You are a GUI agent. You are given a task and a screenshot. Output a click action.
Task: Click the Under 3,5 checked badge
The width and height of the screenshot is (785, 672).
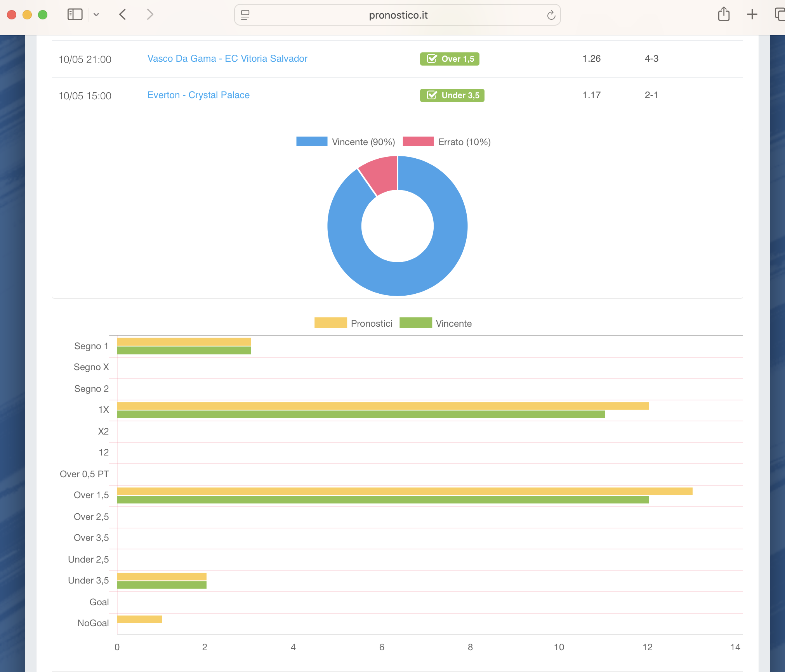coord(452,95)
